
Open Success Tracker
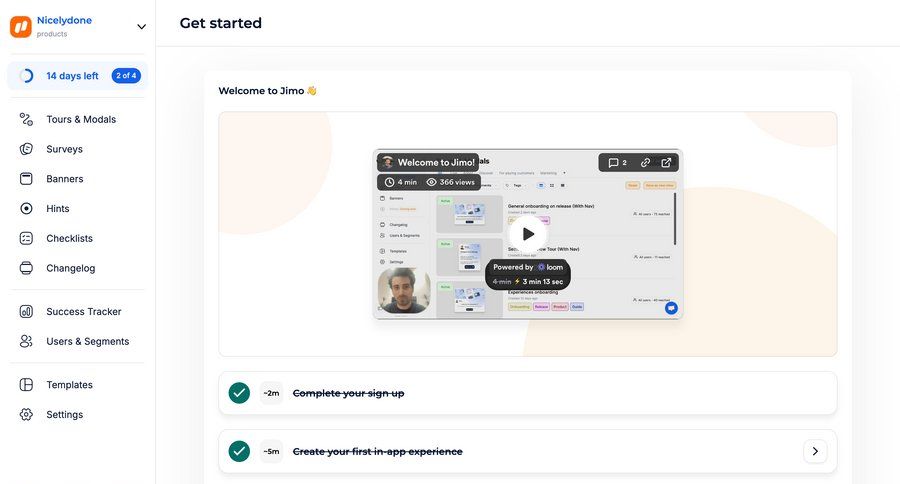click(84, 312)
